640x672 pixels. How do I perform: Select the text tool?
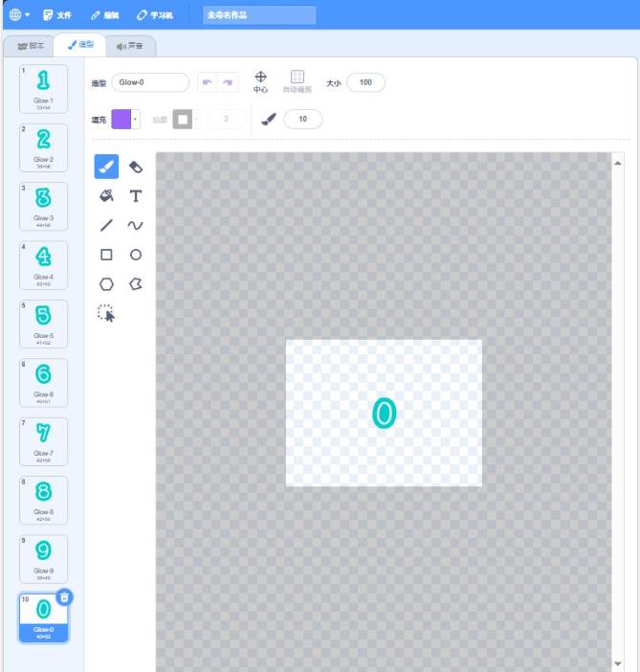click(136, 196)
